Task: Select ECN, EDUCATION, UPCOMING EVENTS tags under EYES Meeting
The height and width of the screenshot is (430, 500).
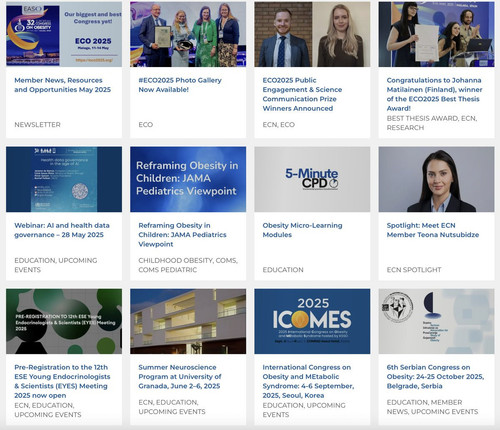Action: tap(48, 410)
